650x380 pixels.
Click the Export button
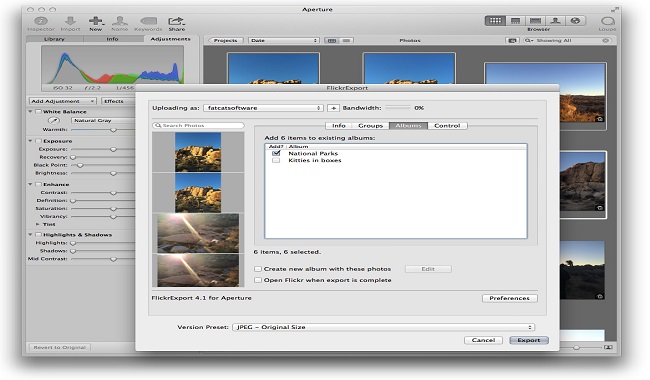[529, 340]
